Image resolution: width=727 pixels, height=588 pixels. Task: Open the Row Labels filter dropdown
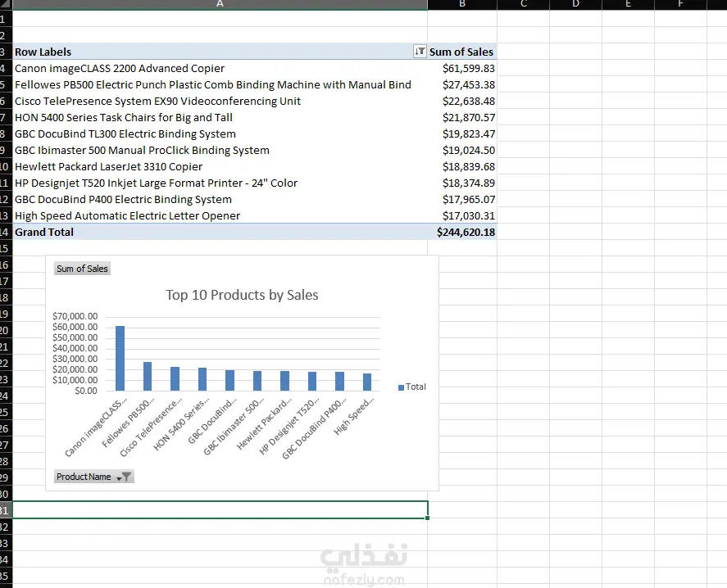tap(420, 52)
